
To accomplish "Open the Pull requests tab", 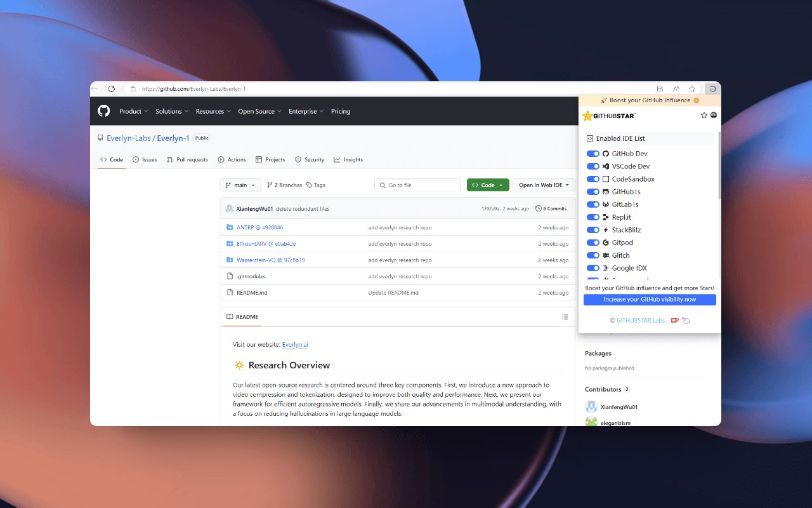I will point(187,159).
